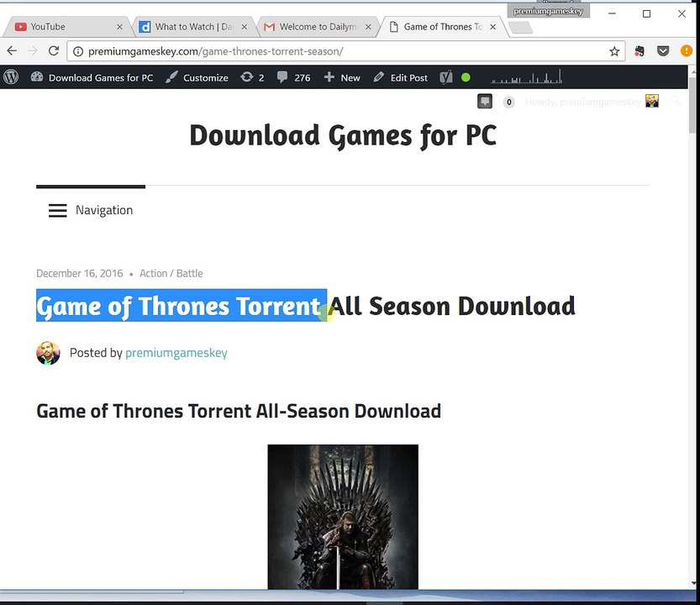Reload the page with the refresh icon
700x605 pixels.
click(54, 51)
